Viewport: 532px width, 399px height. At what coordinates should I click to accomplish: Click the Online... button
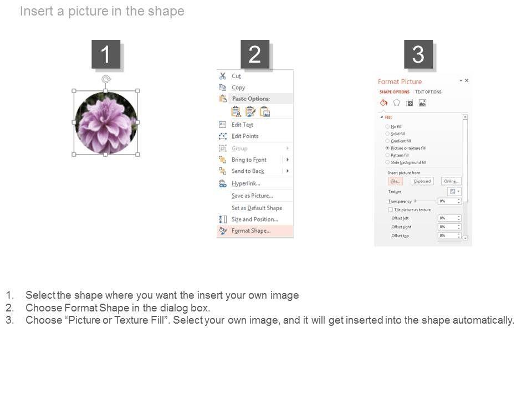click(451, 181)
